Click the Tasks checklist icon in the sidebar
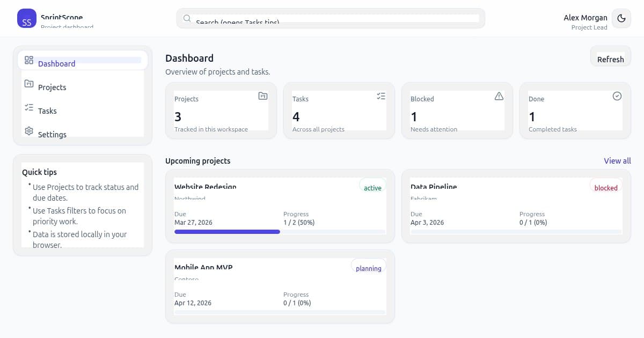This screenshot has height=338, width=644. 29,107
